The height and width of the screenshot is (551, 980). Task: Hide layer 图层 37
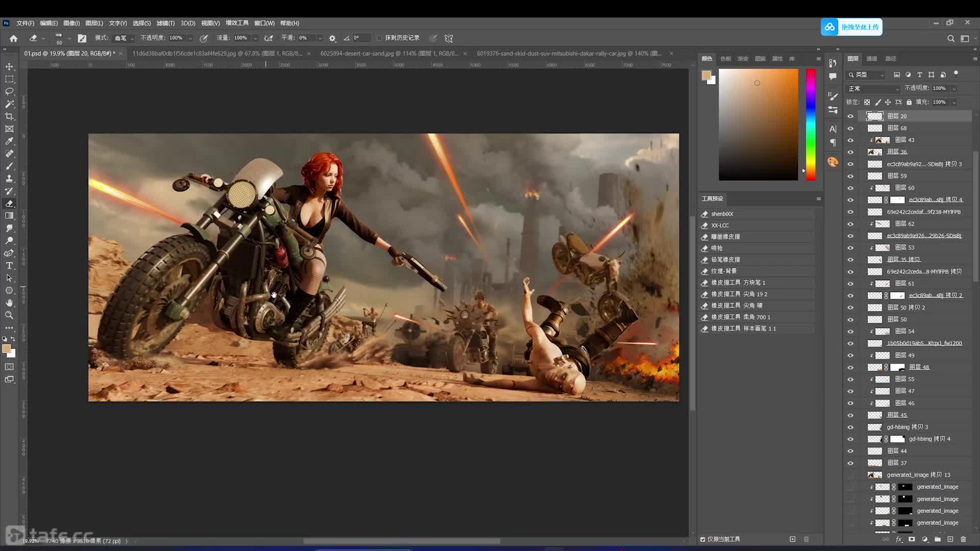tap(850, 463)
